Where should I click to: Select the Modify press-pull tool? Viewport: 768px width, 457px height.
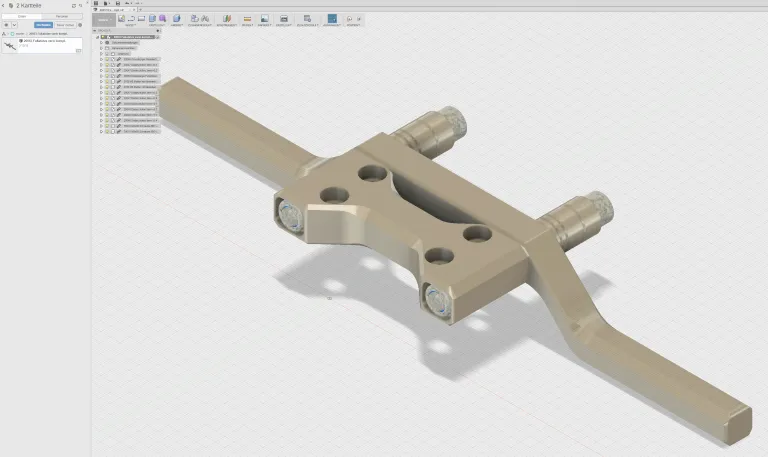[176, 19]
